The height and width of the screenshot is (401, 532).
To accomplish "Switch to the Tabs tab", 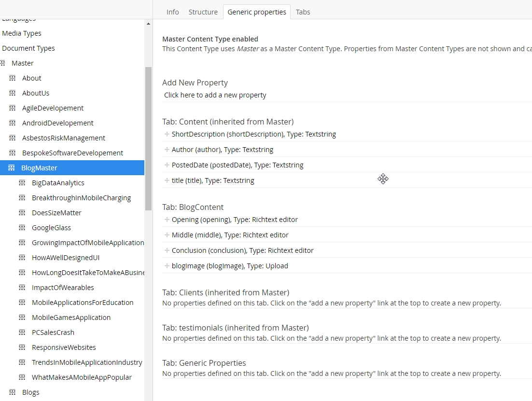I will (303, 12).
